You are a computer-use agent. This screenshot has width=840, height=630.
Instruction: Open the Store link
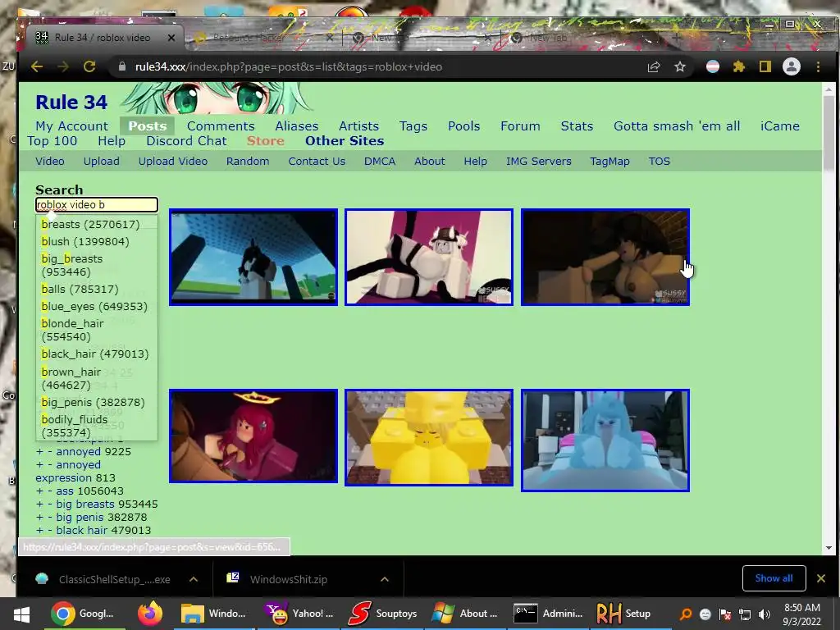[266, 141]
